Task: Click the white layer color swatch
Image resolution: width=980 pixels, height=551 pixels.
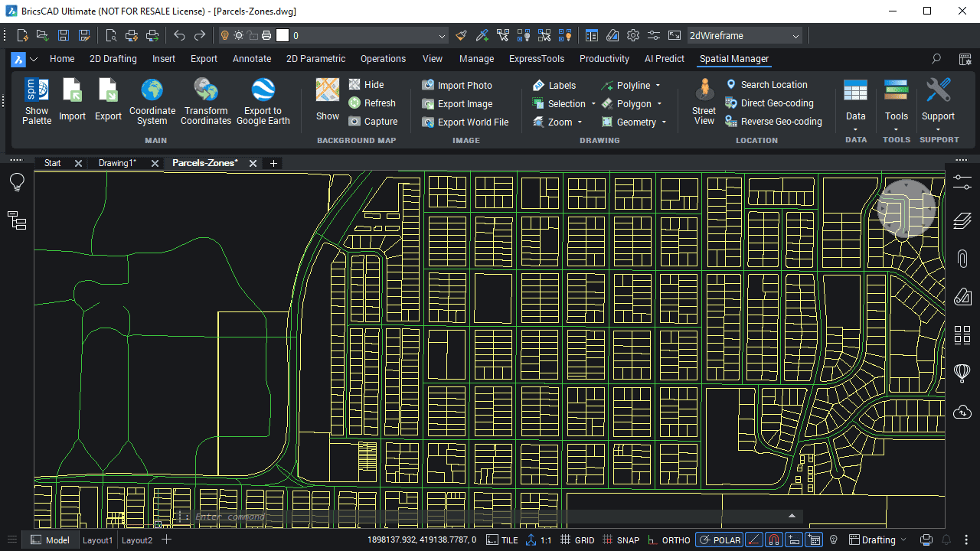Action: (283, 35)
